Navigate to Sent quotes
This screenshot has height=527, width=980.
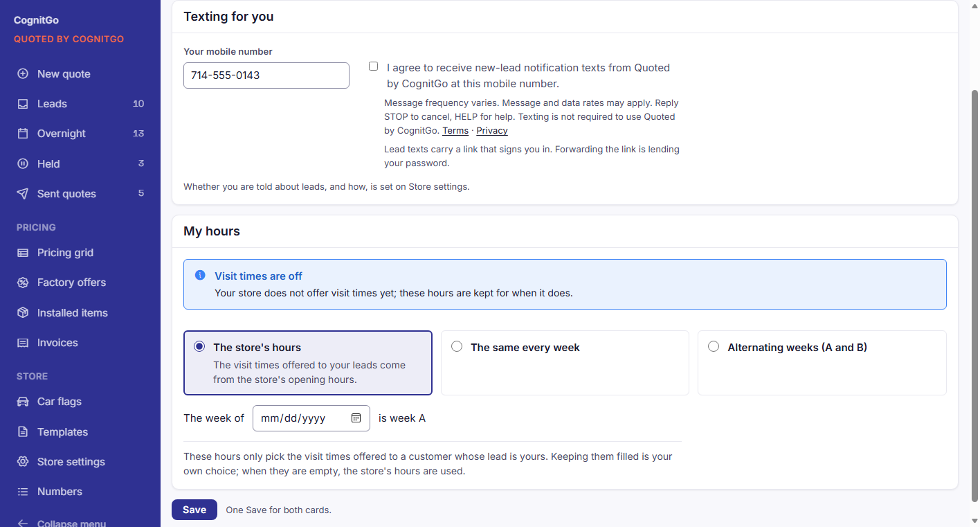coord(80,194)
